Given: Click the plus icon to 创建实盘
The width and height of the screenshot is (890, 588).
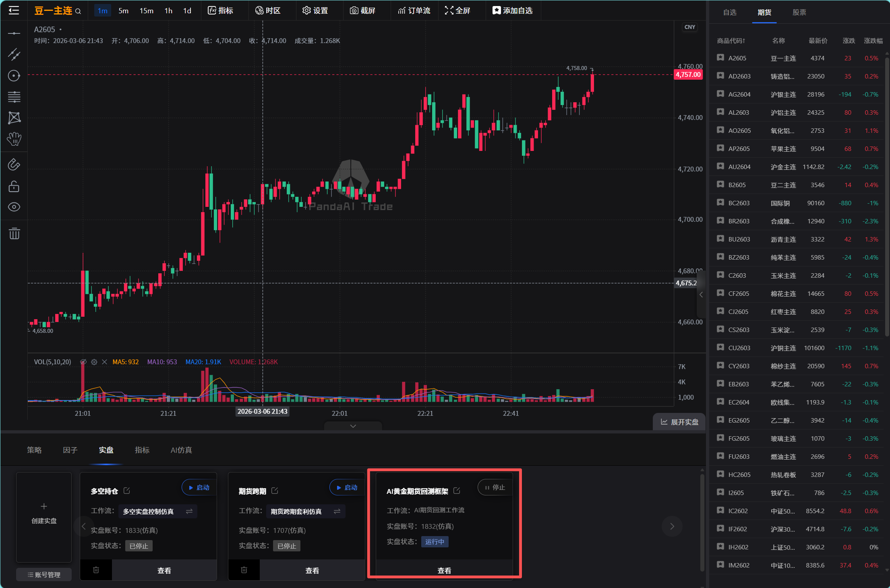Looking at the screenshot, I should [x=44, y=506].
